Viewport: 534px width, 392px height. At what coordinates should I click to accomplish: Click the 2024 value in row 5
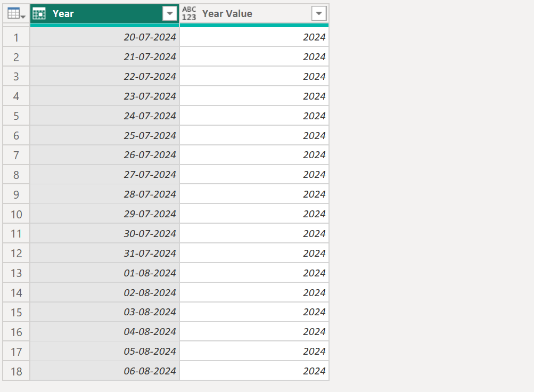coord(254,116)
